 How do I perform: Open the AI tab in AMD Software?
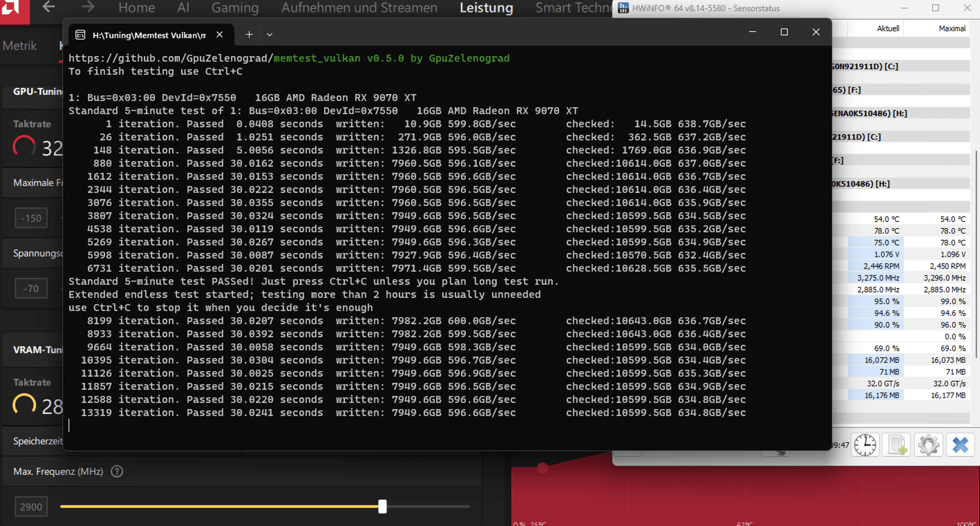point(183,8)
